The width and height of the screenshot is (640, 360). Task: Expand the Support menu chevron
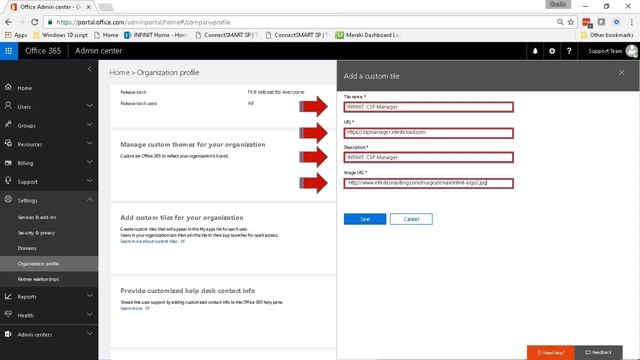tap(89, 181)
